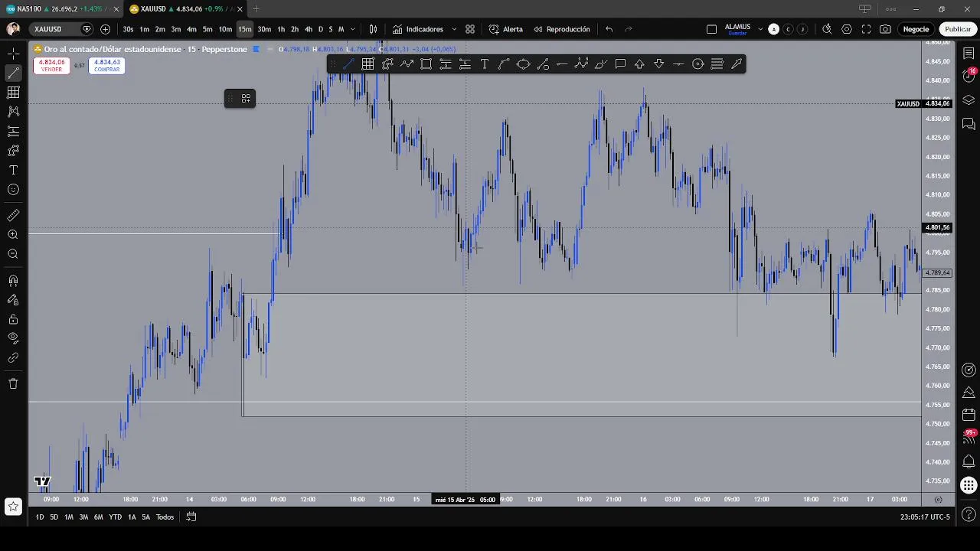
Task: Open notifications bell in right sidebar
Action: [969, 461]
